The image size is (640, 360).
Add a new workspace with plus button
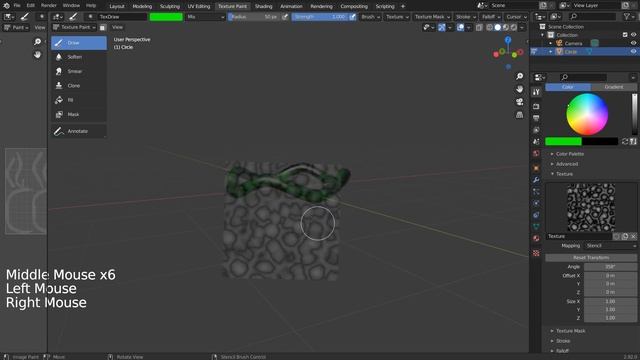[x=403, y=6]
